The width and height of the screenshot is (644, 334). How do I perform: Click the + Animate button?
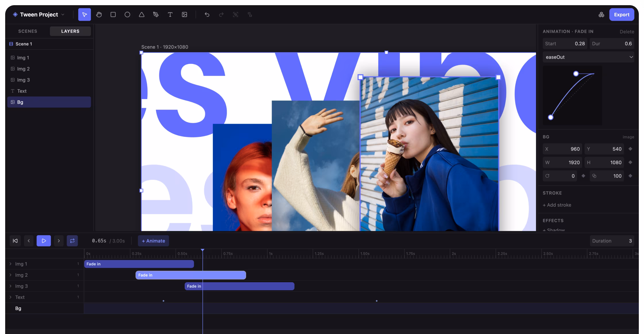click(154, 241)
